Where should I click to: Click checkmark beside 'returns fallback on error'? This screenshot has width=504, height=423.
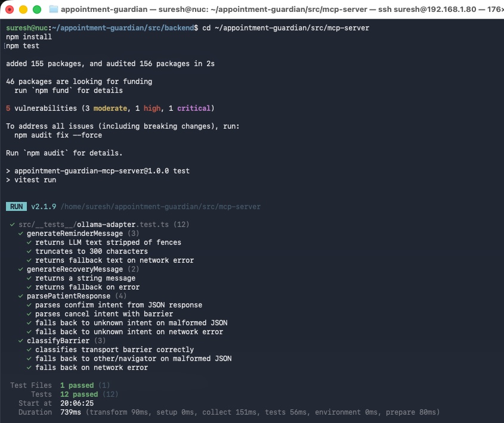29,287
